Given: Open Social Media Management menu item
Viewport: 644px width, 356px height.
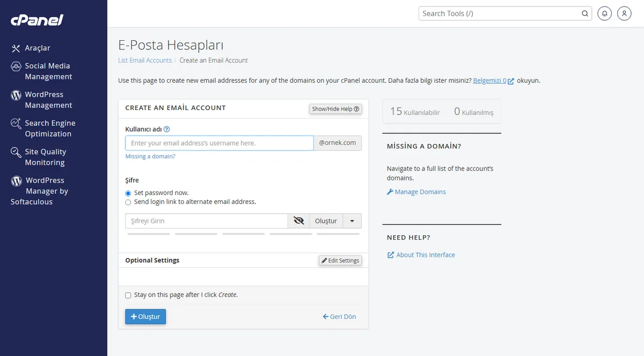Looking at the screenshot, I should click(x=48, y=71).
